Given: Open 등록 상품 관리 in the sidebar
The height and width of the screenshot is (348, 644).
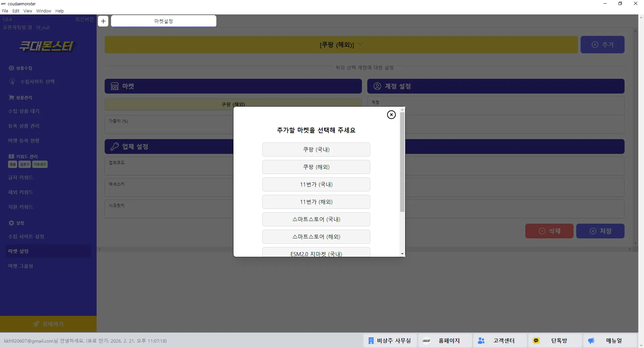Looking at the screenshot, I should [24, 126].
